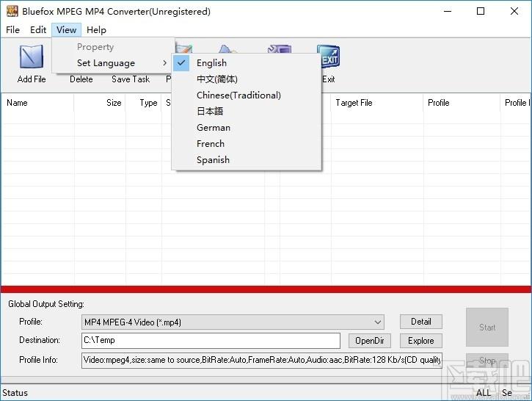Click the Destination path input field
This screenshot has height=401, width=532.
[x=211, y=341]
